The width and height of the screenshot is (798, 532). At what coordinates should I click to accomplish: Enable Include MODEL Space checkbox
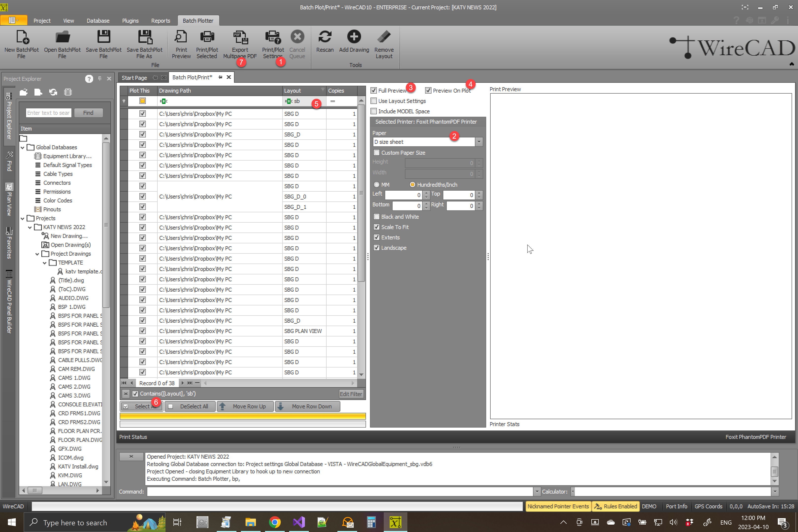tap(374, 111)
